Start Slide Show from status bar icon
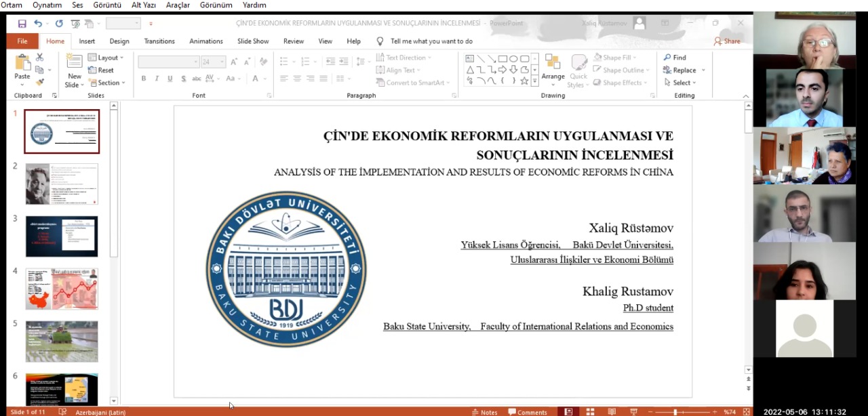Image resolution: width=868 pixels, height=416 pixels. (633, 412)
